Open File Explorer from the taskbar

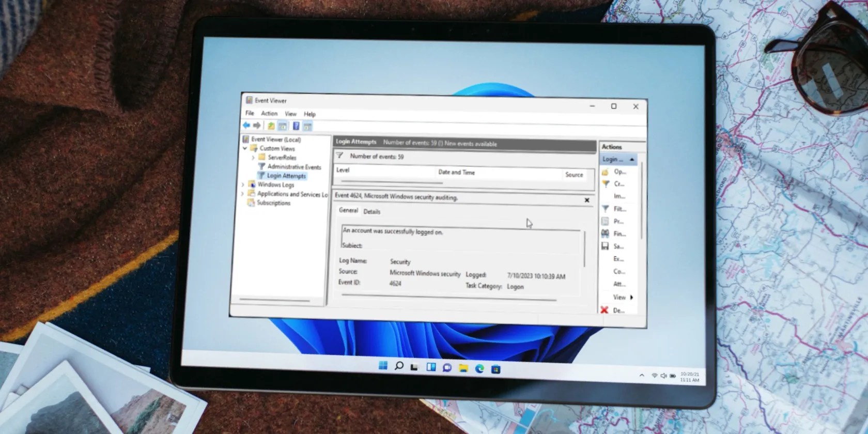[x=463, y=368]
